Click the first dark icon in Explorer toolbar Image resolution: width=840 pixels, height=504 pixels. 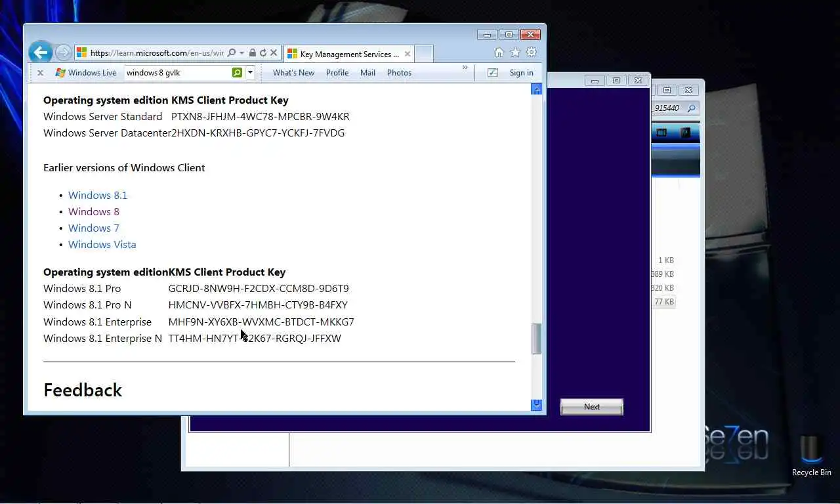click(x=661, y=133)
